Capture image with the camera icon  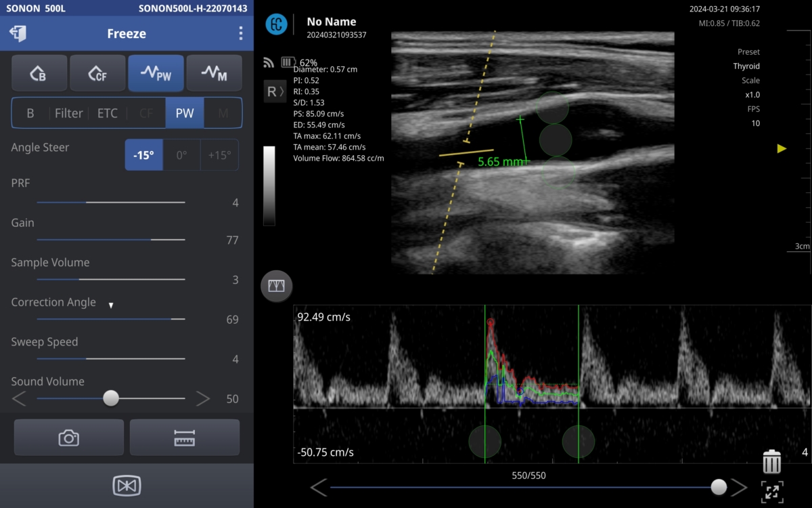point(69,438)
